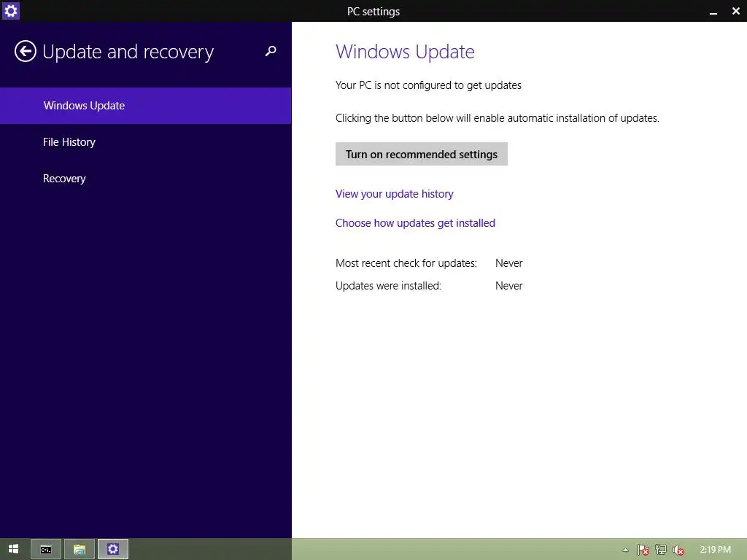Close the PC settings window
Screen dimensions: 747x560
(x=735, y=11)
